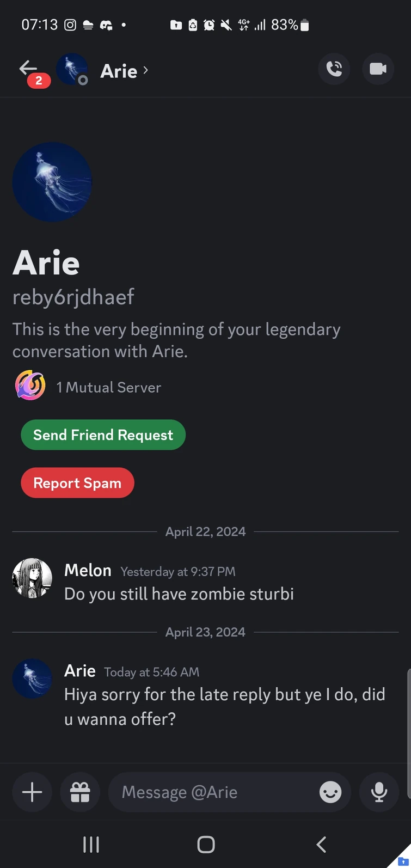View the mutual server icon
Image resolution: width=411 pixels, height=868 pixels.
point(30,386)
